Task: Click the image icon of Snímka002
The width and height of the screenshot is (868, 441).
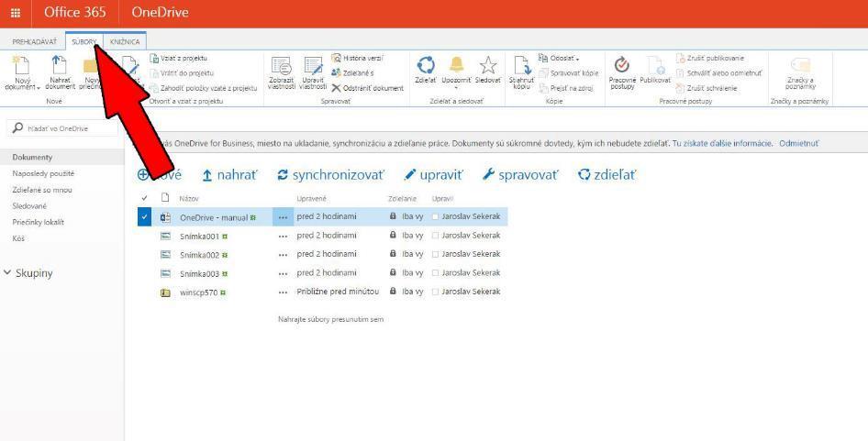Action: 165,255
